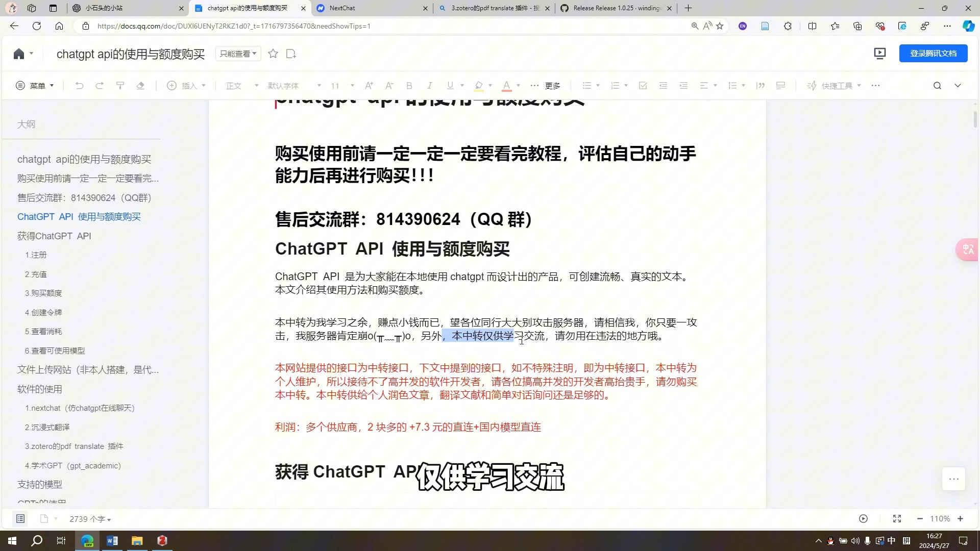
Task: Jump to outline item 软件的使用
Action: (x=39, y=389)
